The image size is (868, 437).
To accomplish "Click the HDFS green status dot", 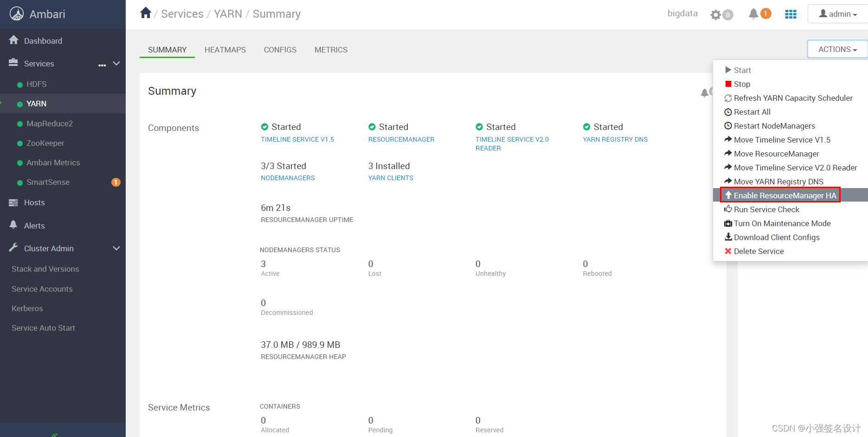I will (20, 85).
